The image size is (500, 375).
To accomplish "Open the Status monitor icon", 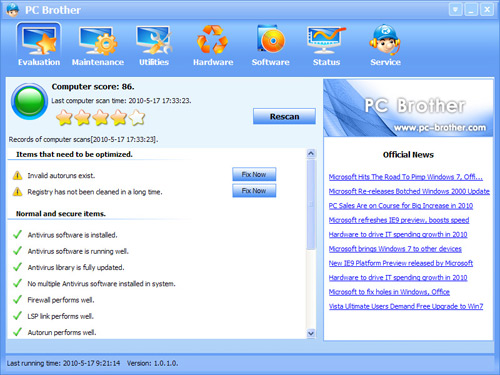I will [326, 40].
